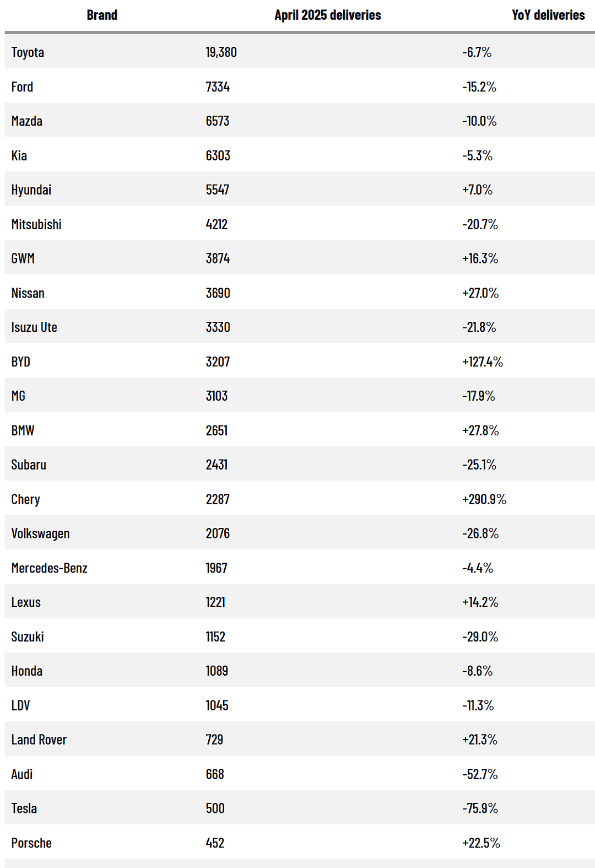The height and width of the screenshot is (868, 595).
Task: Select the Mazda row label
Action: pyautogui.click(x=27, y=121)
